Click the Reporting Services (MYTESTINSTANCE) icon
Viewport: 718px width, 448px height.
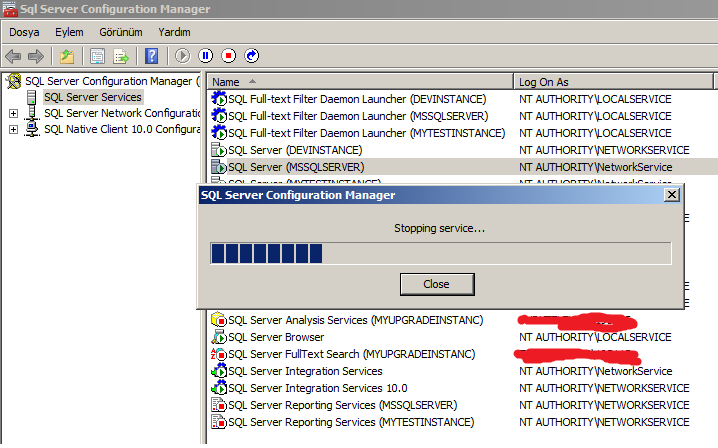[219, 422]
